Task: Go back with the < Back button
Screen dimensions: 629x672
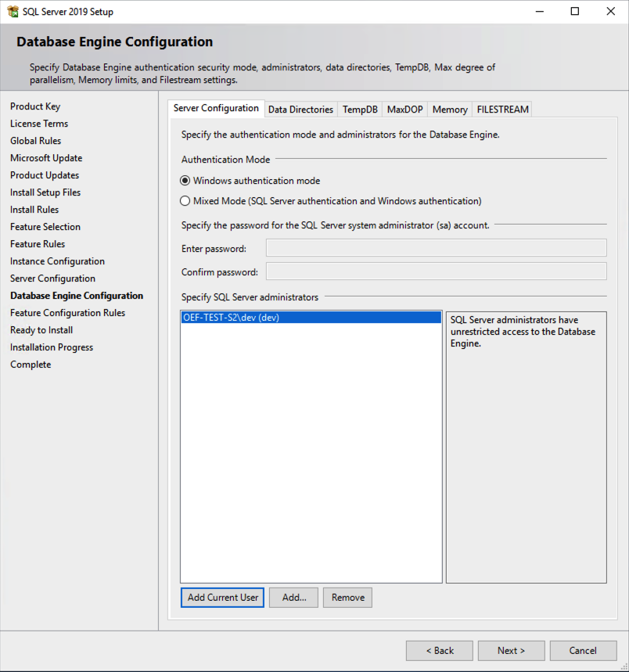Action: point(440,651)
